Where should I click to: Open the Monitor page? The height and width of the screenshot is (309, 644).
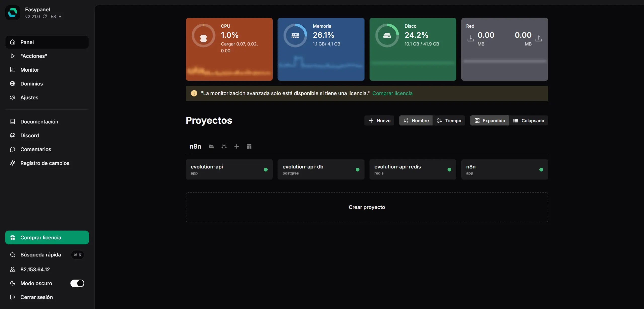coord(47,70)
